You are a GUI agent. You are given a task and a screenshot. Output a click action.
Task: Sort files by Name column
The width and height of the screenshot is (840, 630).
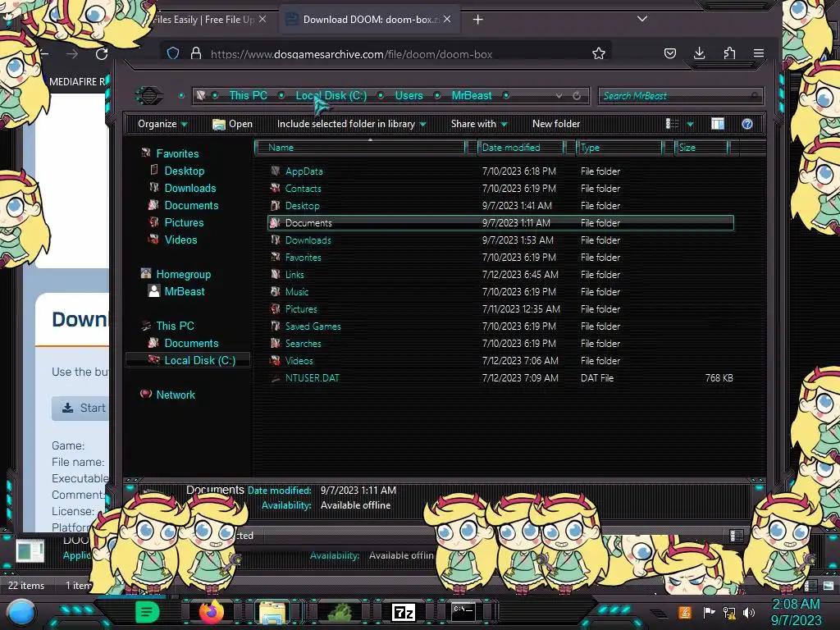click(362, 148)
